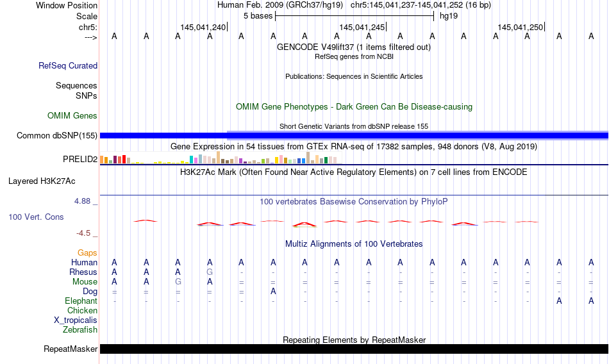The height and width of the screenshot is (364, 609).
Task: Select the Dog species row label
Action: 90,292
